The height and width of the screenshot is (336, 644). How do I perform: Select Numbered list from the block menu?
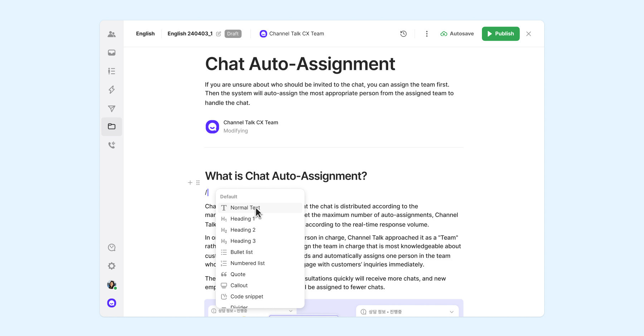coord(260,263)
